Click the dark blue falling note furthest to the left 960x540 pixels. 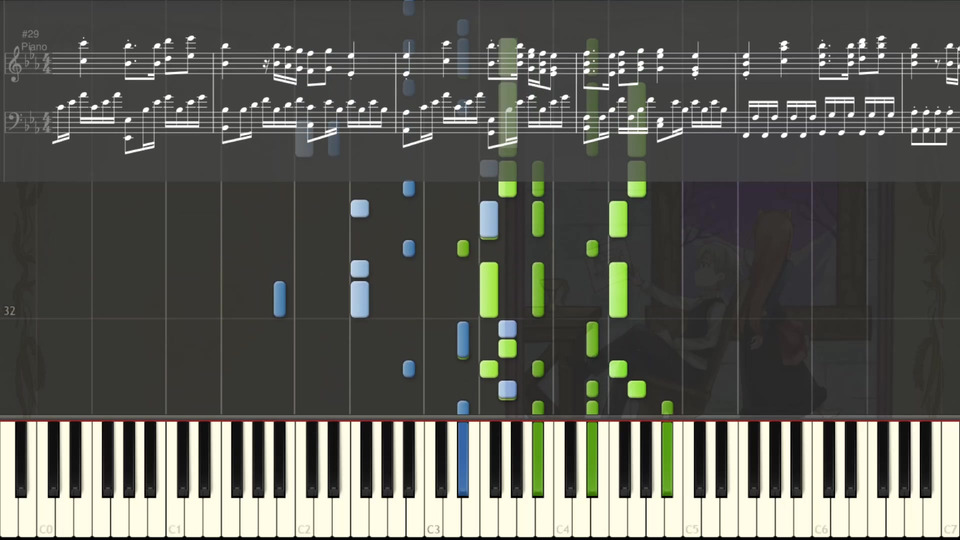click(279, 299)
